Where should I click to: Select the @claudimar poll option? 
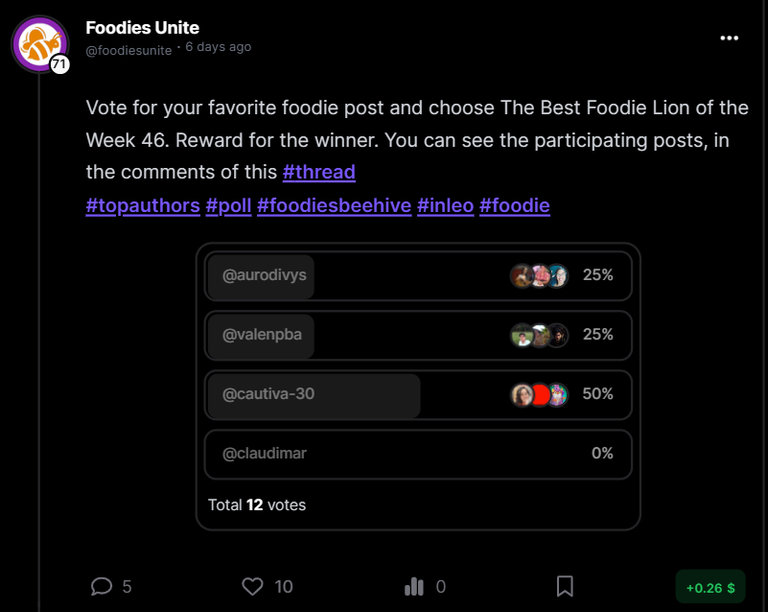click(418, 454)
